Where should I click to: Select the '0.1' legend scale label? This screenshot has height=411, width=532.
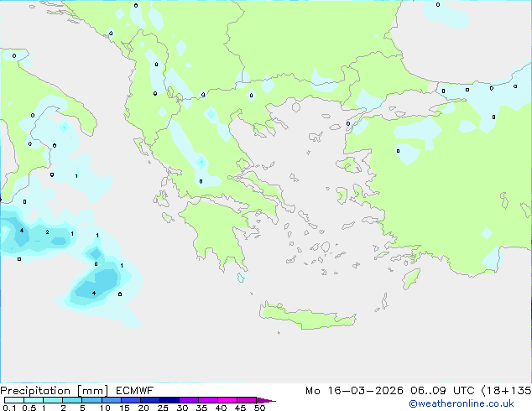click(9, 408)
